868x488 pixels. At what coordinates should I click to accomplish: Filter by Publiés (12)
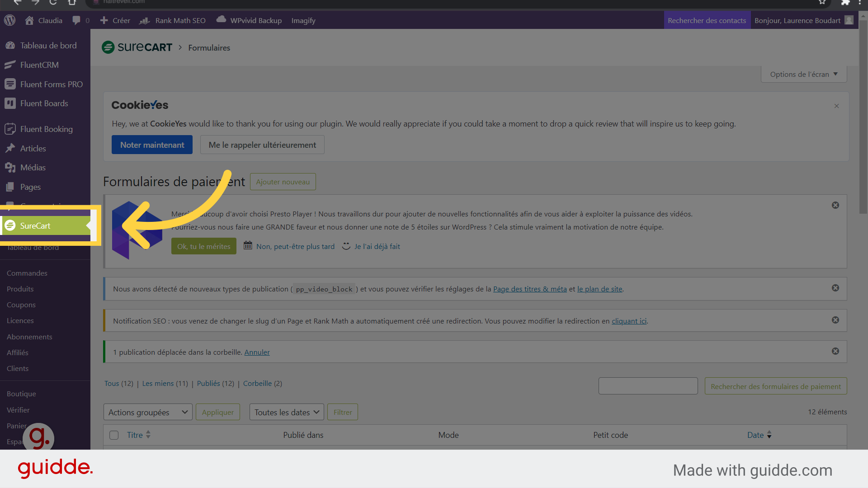(x=216, y=383)
